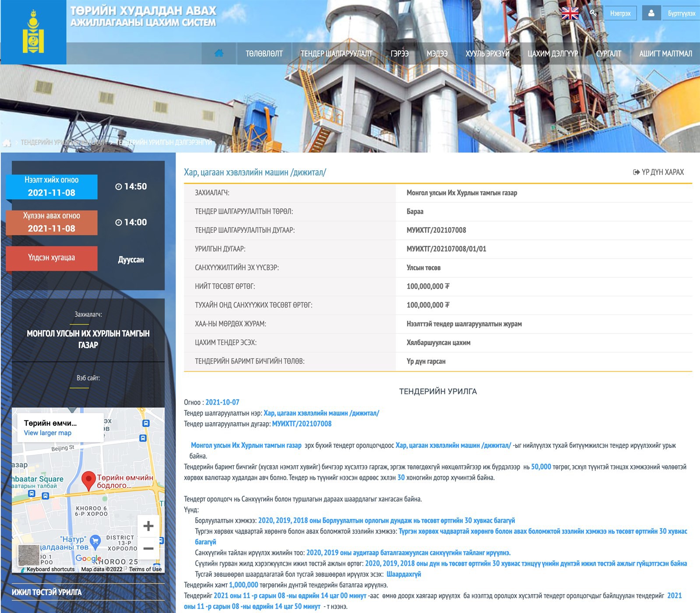
Task: Open the ТЕНДЕР ШАЛГАРУУЛАЛТ menu
Action: pos(336,53)
